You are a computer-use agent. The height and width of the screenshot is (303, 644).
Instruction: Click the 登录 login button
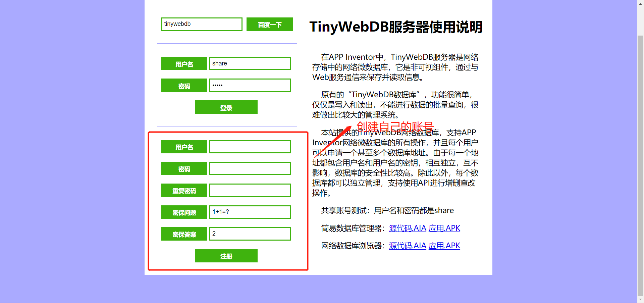(226, 107)
